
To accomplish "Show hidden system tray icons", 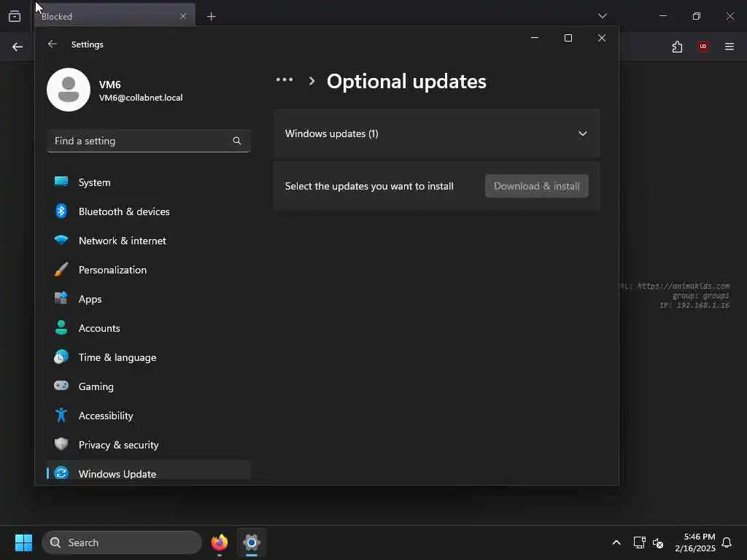I will coord(616,542).
